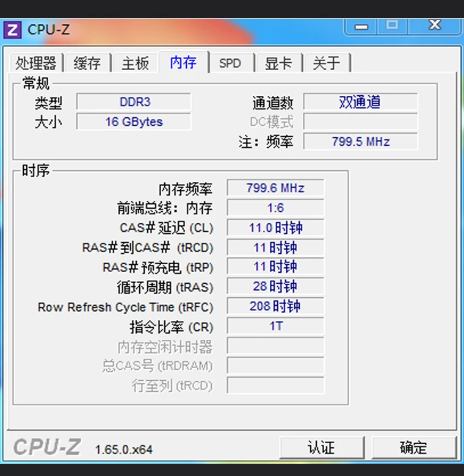464x476 pixels.
Task: Click the 时序 group heading
Action: (x=36, y=170)
